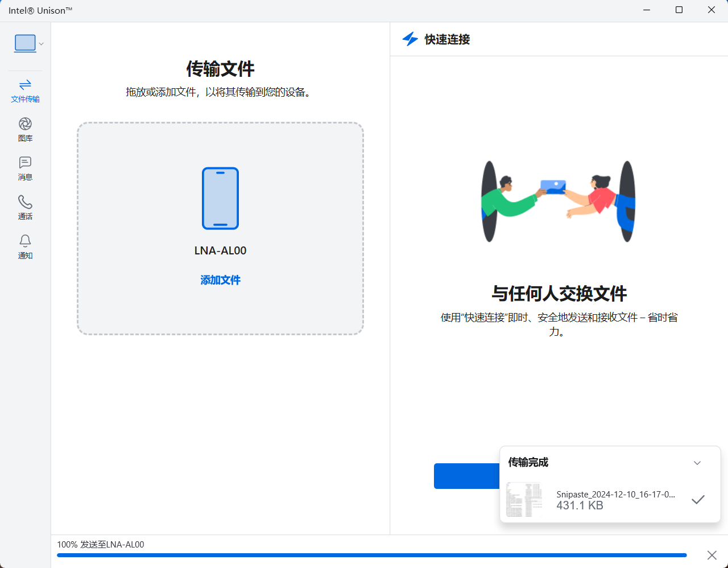Screen dimensions: 728x568
Task: Click the 100% 发送至LNA-AL00 status text
Action: 101,544
